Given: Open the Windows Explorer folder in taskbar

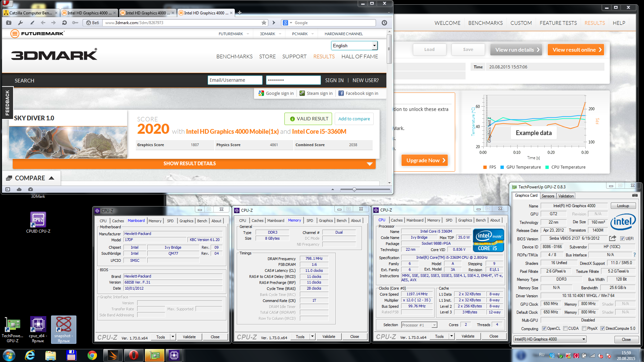Looking at the screenshot, I should 51,355.
